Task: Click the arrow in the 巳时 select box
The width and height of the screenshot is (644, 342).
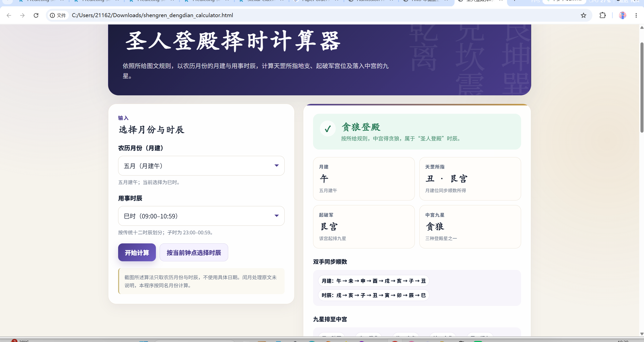Action: (277, 216)
